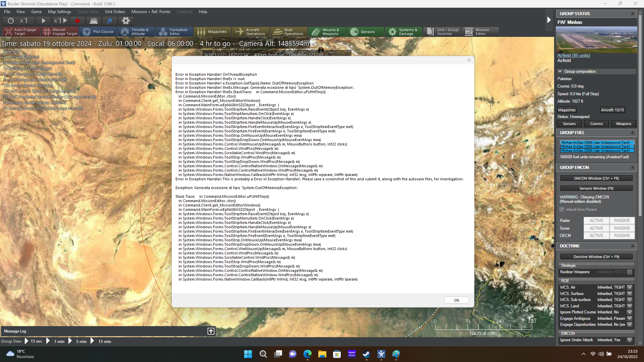
Task: Open the Weapons button
Action: point(624,124)
